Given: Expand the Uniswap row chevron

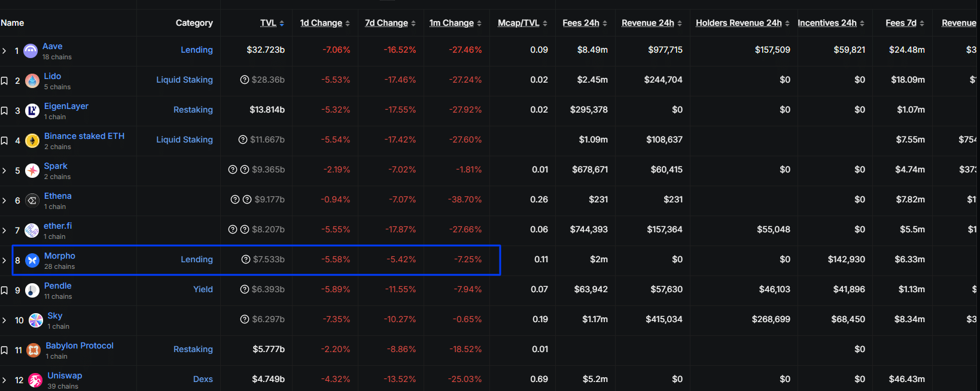Looking at the screenshot, I should [4, 380].
